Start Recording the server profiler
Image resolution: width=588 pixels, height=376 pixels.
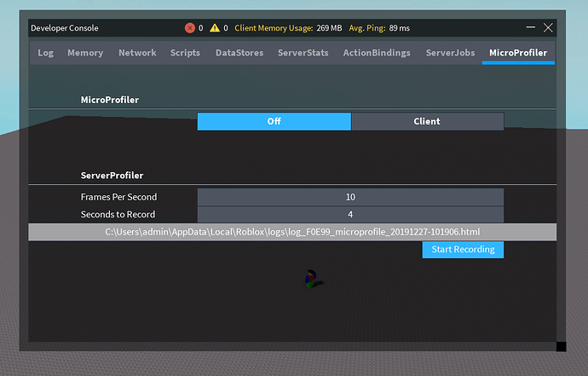pyautogui.click(x=463, y=250)
